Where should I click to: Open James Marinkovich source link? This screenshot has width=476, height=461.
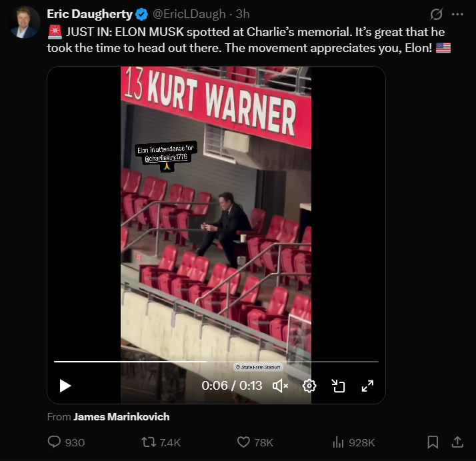[x=121, y=417]
